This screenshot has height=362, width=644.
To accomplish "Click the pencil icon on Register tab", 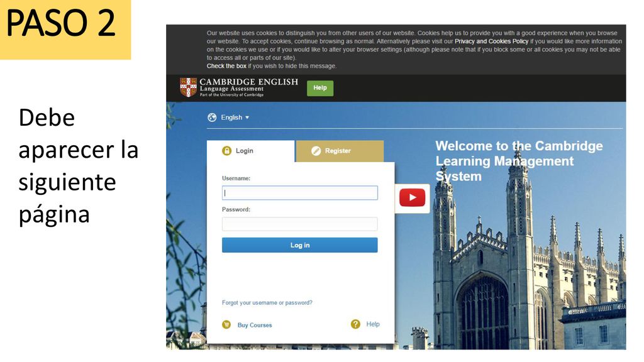I will tap(316, 151).
